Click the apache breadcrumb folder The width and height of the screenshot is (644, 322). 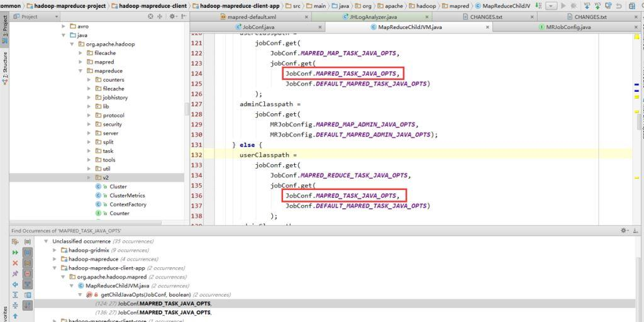click(390, 6)
